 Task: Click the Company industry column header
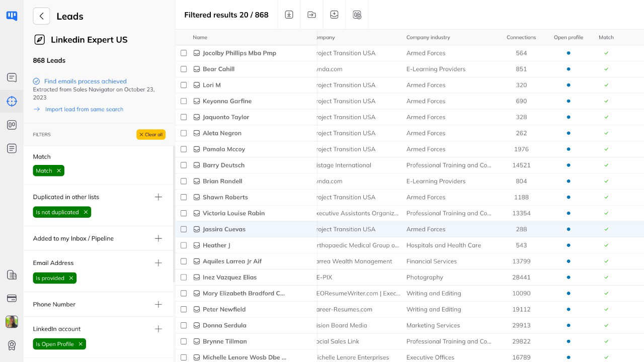tap(428, 37)
